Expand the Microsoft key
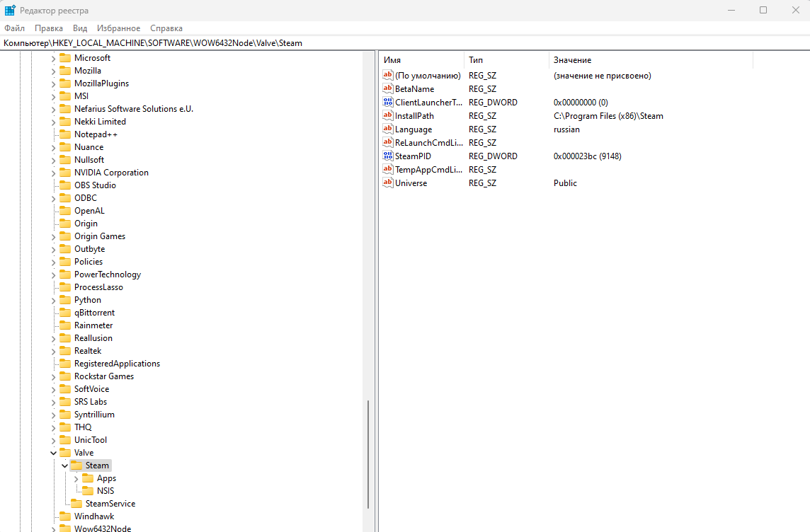This screenshot has height=532, width=810. [53, 57]
